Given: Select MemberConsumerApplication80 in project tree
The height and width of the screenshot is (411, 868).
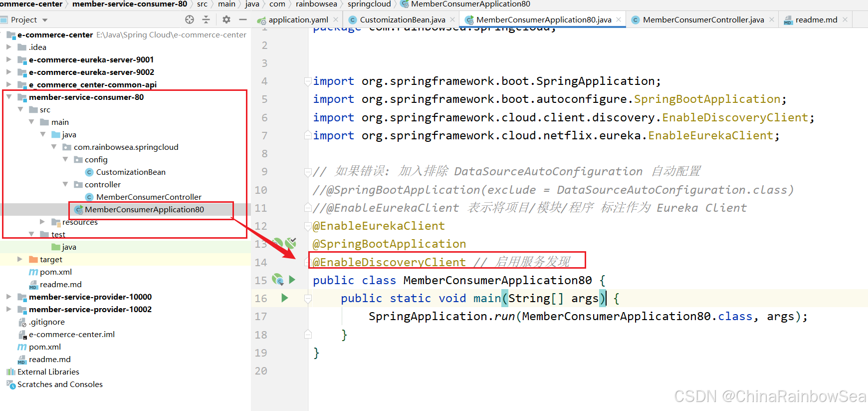Looking at the screenshot, I should point(144,209).
